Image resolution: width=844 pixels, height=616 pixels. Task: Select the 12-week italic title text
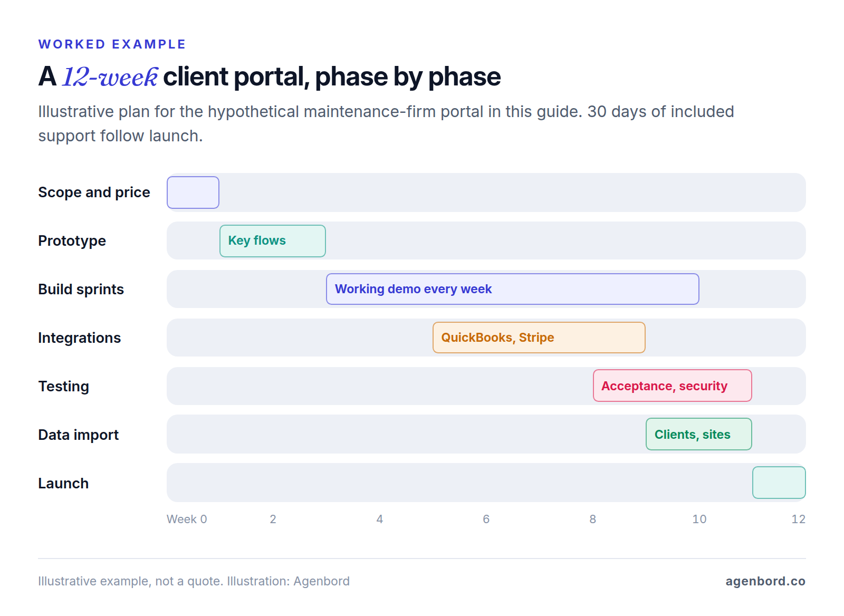pos(110,77)
